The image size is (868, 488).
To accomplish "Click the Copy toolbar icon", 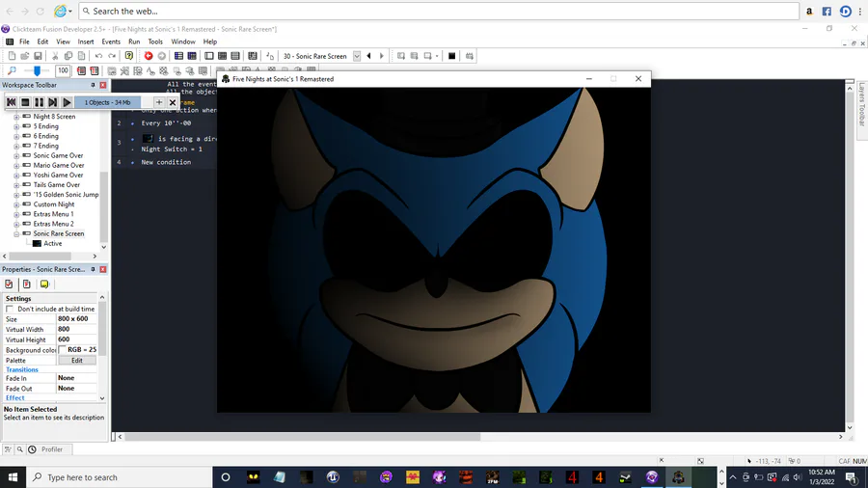I will coord(68,56).
